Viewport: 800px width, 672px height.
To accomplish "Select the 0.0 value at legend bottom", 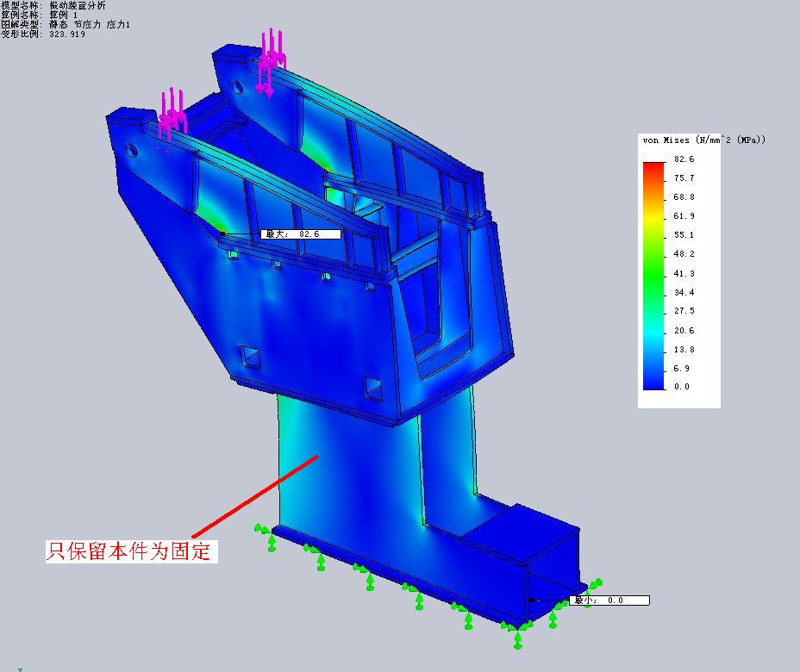I will pyautogui.click(x=682, y=387).
